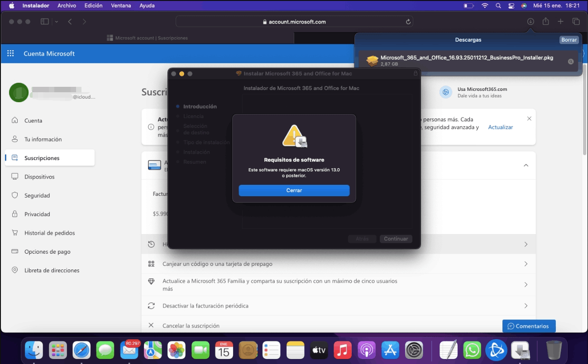Select the Microsoft account Suscripciones tab

(147, 38)
